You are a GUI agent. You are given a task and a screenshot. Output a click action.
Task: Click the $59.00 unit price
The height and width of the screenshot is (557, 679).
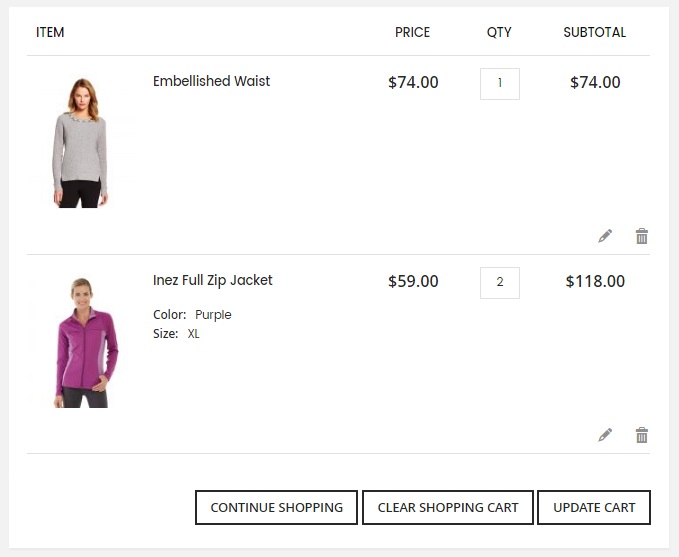pos(413,281)
